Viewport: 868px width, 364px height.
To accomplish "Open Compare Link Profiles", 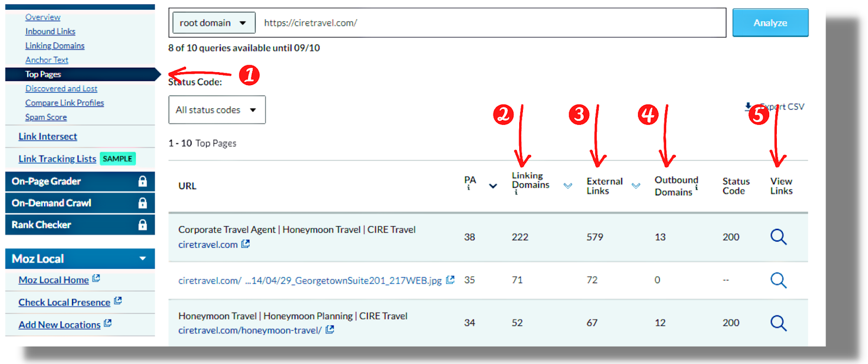I will point(65,103).
